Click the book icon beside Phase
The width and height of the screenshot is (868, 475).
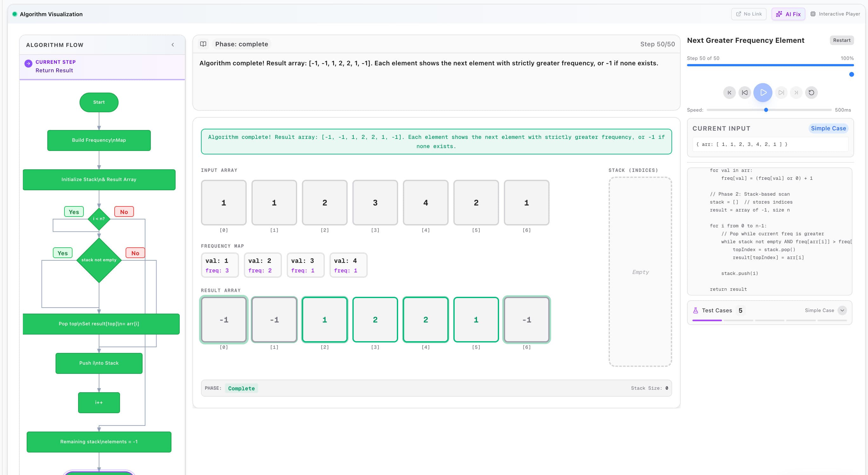(x=203, y=44)
